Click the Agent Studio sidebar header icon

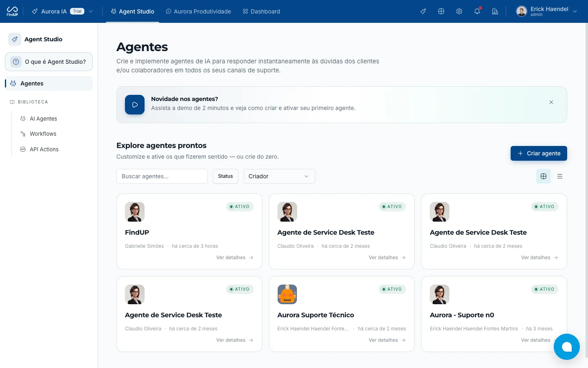tap(15, 39)
